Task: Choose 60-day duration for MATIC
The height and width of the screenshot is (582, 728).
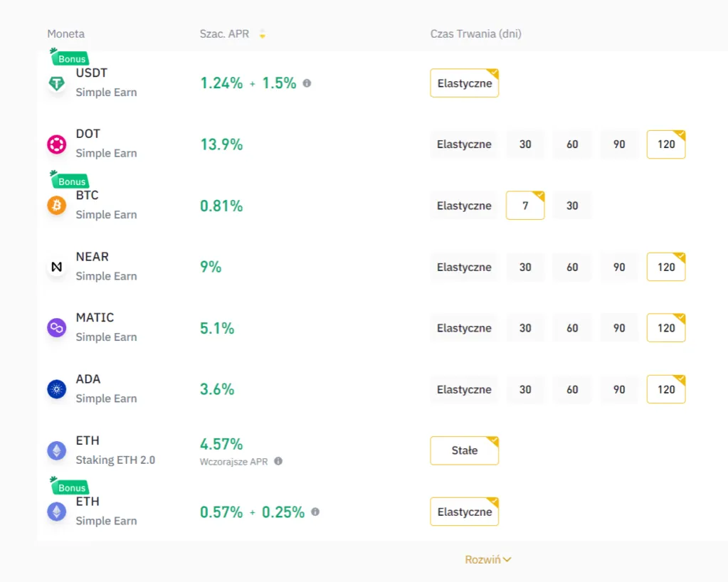Action: pyautogui.click(x=572, y=328)
